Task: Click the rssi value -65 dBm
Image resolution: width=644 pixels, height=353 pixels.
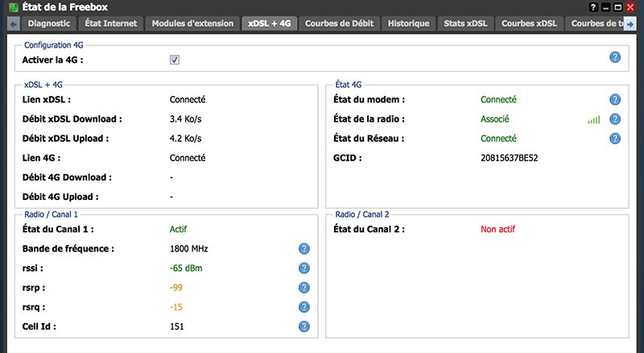Action: point(186,268)
